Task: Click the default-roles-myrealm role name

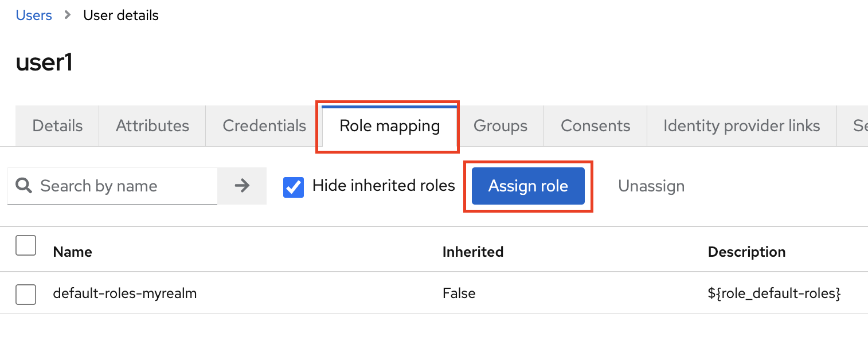Action: pos(125,294)
